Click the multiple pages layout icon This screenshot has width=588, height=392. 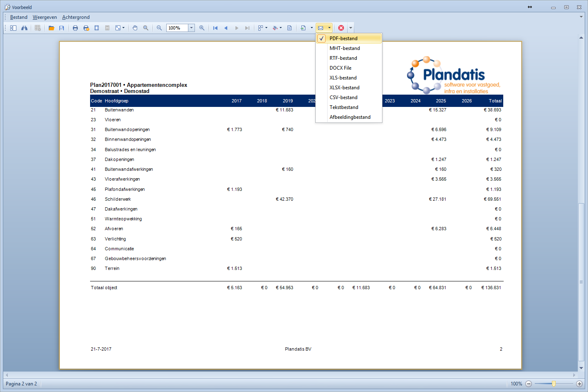260,28
